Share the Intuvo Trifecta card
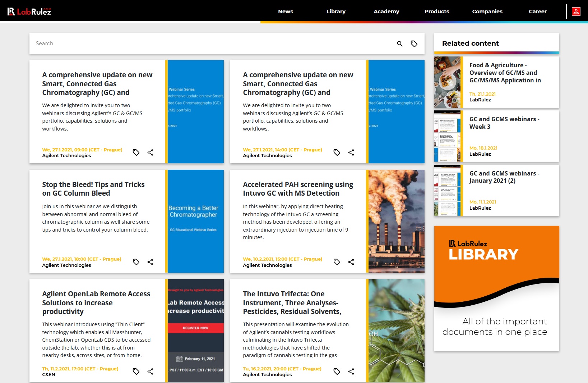The height and width of the screenshot is (383, 588). pos(351,371)
